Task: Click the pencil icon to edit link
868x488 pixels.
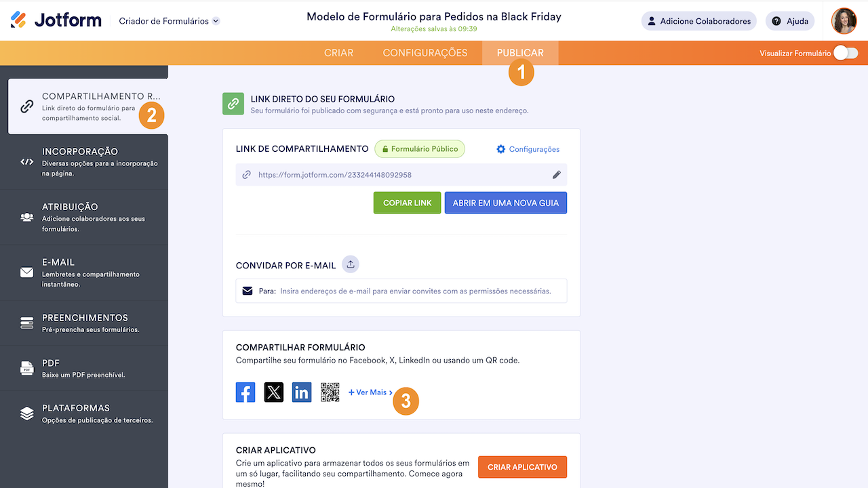Action: [557, 175]
